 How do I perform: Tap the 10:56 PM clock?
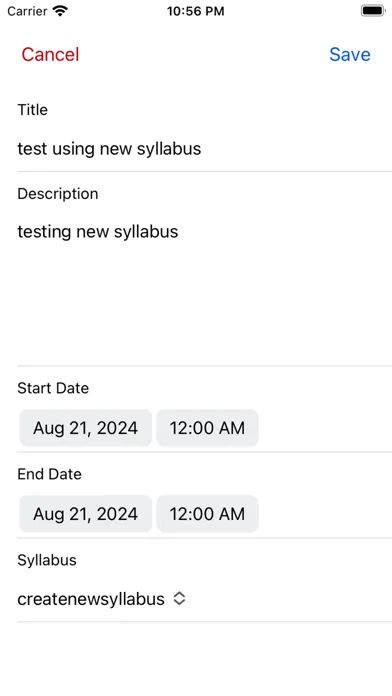pos(196,11)
